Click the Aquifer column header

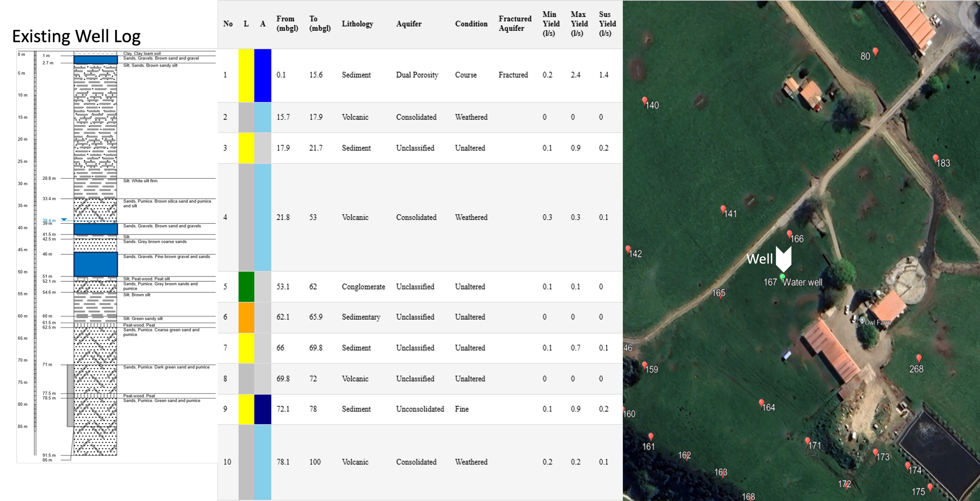(x=408, y=24)
